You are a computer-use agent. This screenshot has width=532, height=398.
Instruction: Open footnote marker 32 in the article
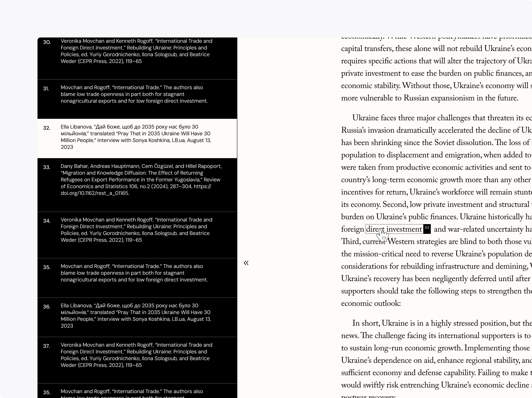click(x=427, y=229)
